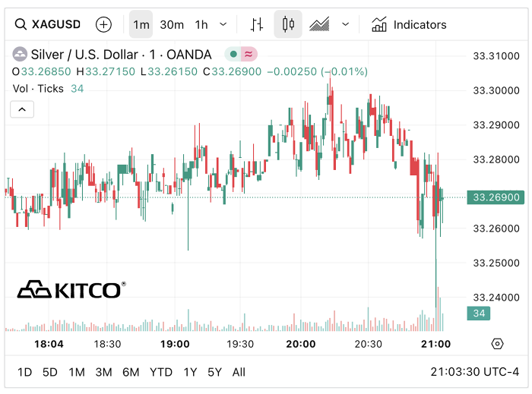Click the 21:03:30 UTC-4 timezone clock
Screen dimensions: 532x394
click(475, 372)
